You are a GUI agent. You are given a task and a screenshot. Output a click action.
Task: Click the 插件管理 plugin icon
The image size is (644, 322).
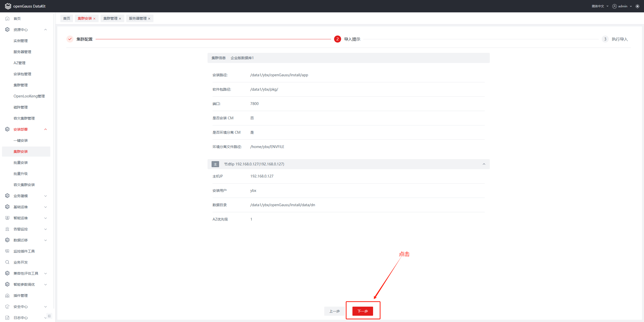pyautogui.click(x=7, y=296)
